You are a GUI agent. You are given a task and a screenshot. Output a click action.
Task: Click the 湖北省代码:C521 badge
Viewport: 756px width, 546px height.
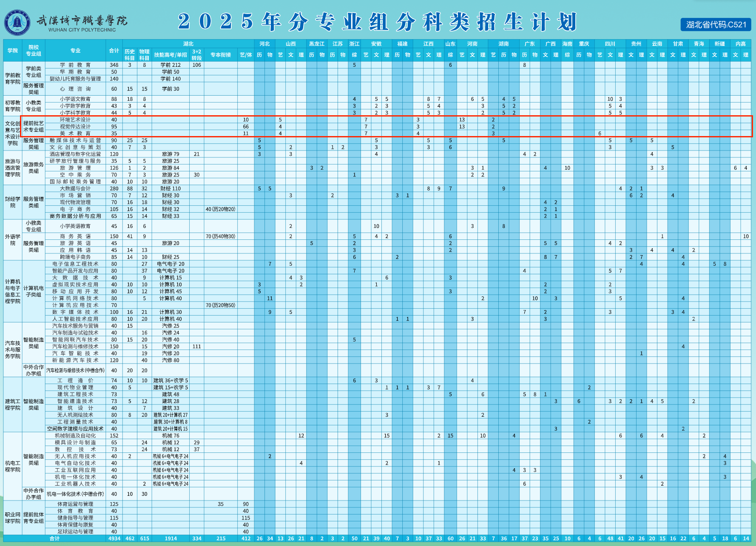[716, 25]
